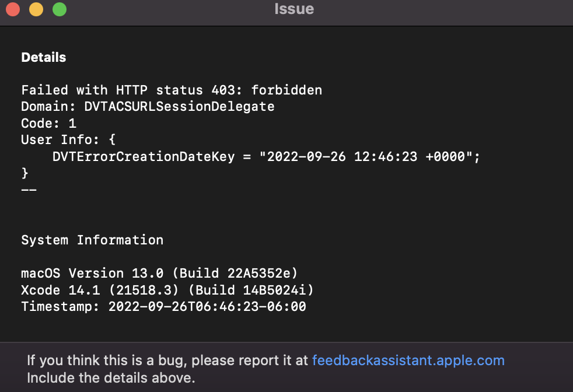573x392 pixels.
Task: Click the Code: 1 line
Action: [x=48, y=124]
